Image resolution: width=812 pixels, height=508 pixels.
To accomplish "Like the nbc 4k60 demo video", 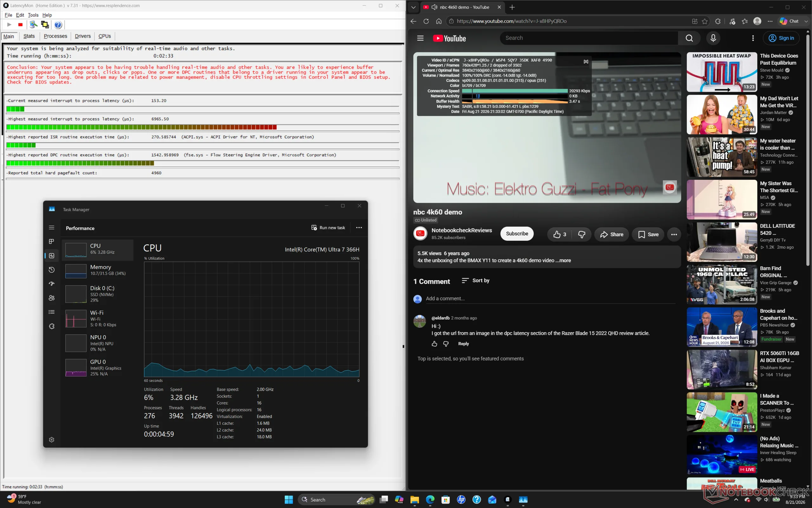I will click(x=560, y=235).
